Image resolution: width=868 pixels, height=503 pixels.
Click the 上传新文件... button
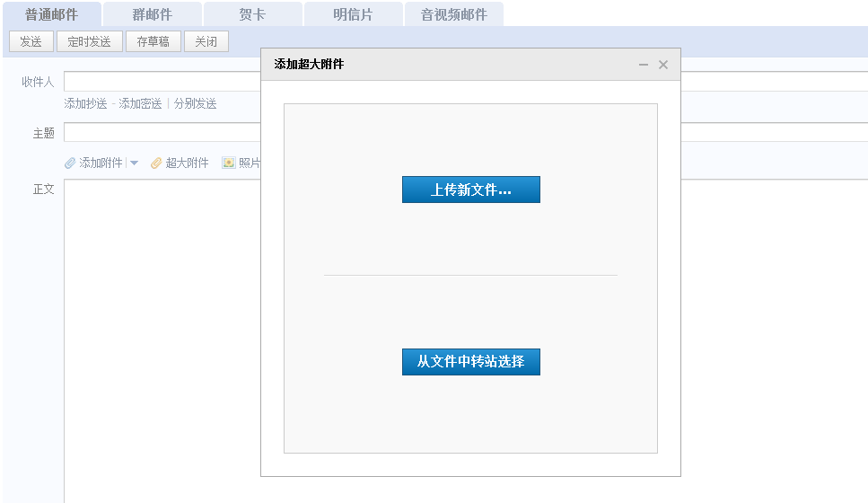click(470, 190)
